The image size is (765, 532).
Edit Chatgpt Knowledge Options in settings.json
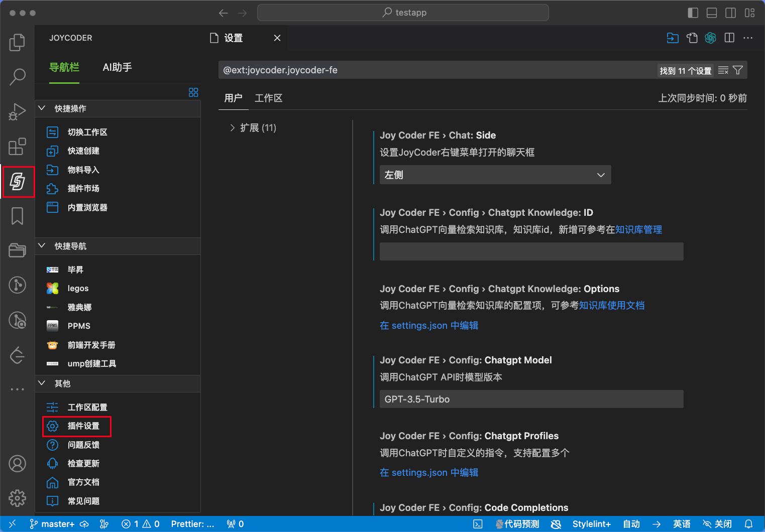429,326
